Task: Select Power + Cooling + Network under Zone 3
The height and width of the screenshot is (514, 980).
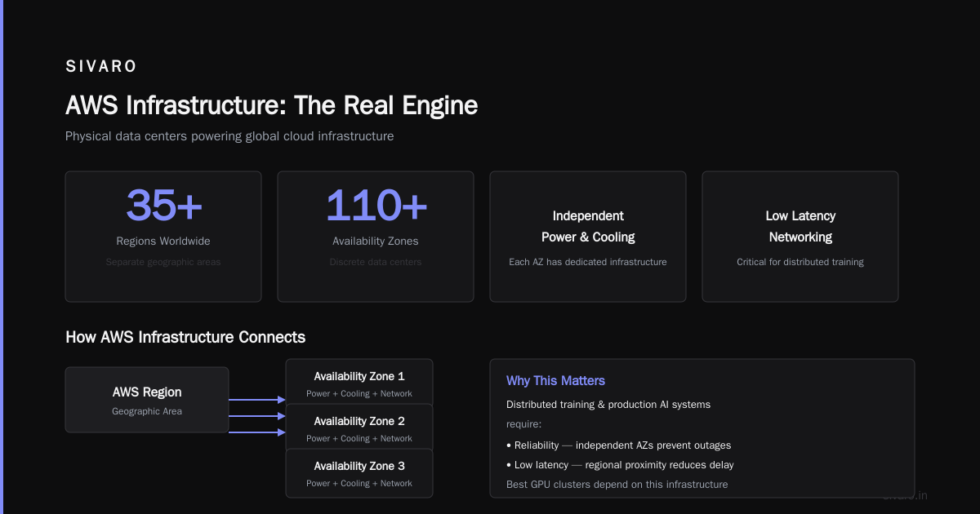Action: 359,484
